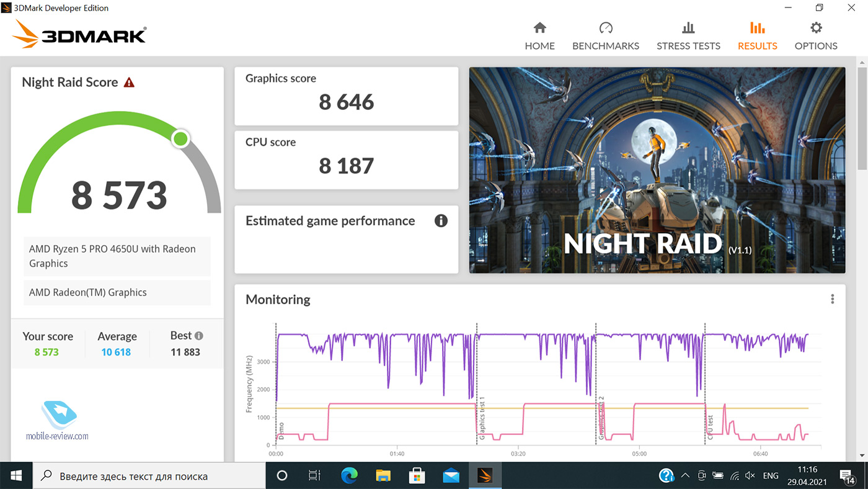This screenshot has width=868, height=489.
Task: Select the RESULTS tab
Action: tap(757, 36)
